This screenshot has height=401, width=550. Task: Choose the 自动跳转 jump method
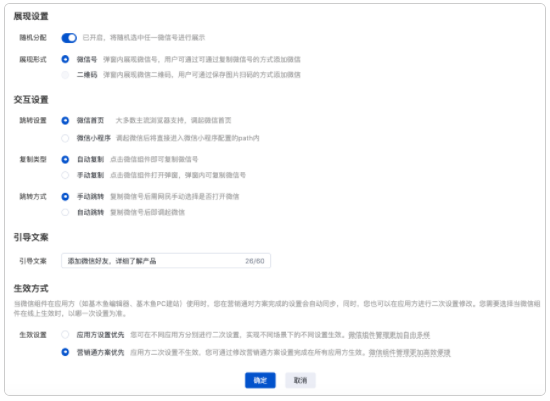click(65, 212)
